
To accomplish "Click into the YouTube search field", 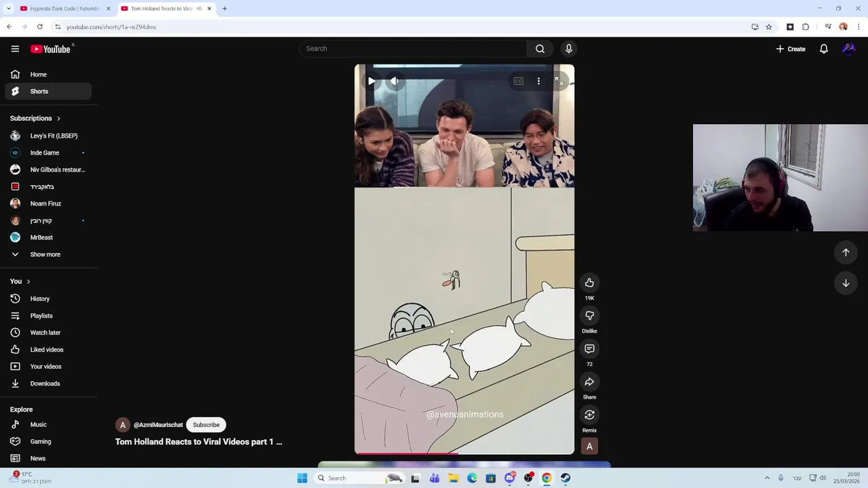I will point(414,49).
